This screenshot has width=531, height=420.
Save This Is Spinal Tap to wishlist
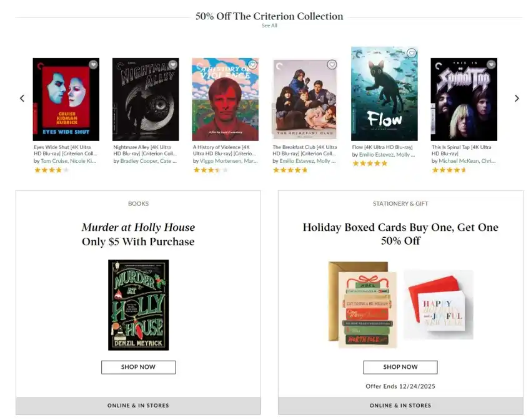491,64
